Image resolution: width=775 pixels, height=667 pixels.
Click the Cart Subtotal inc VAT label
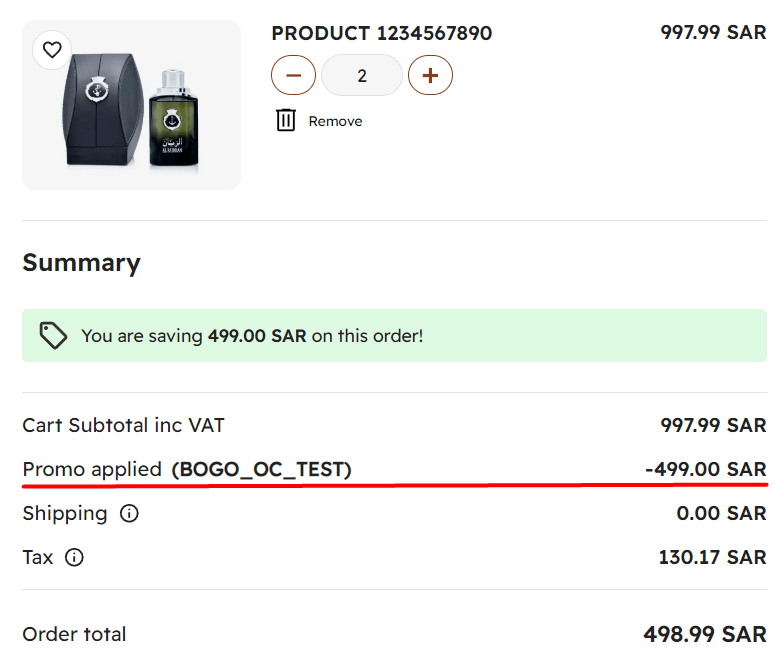[x=123, y=425]
